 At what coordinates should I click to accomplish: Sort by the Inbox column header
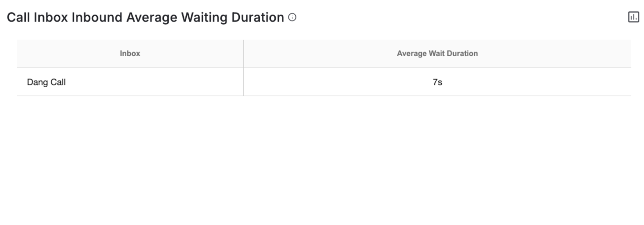[130, 53]
